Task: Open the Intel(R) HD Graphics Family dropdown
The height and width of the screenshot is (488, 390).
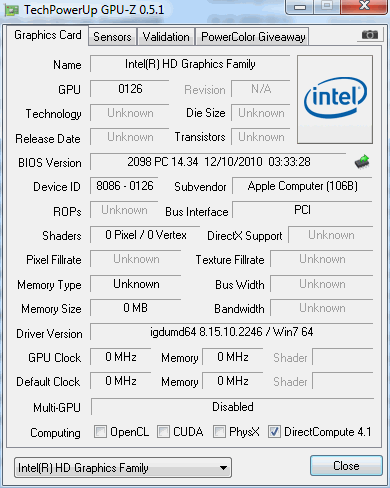Action: point(123,468)
